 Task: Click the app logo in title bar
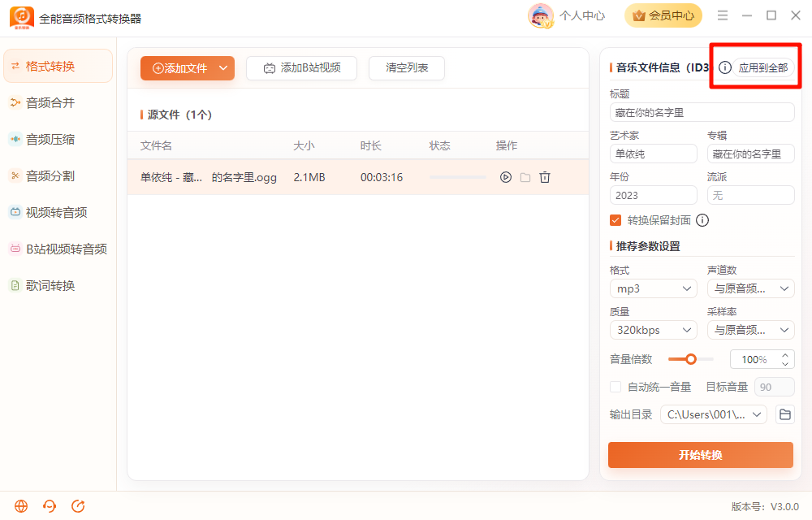(x=22, y=18)
